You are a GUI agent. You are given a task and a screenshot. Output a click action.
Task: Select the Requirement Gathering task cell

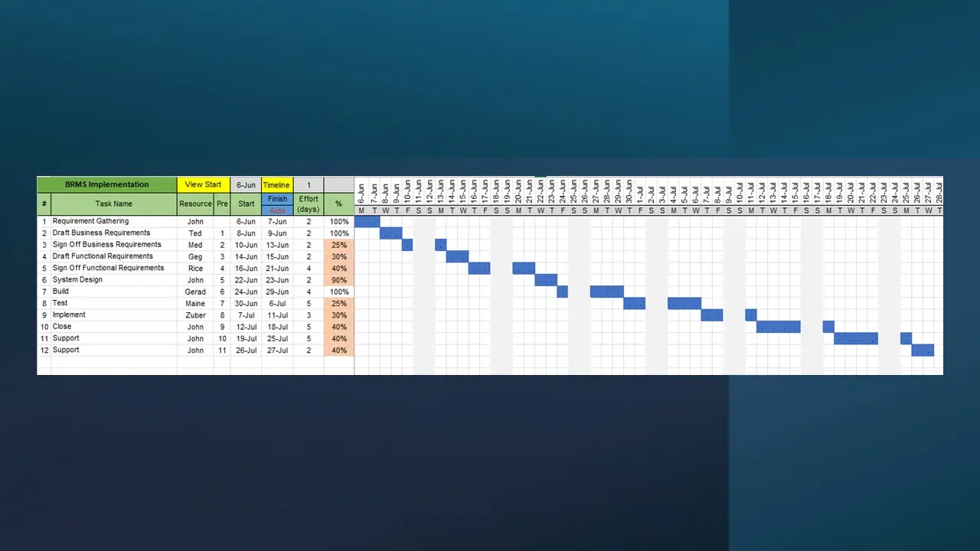(90, 222)
